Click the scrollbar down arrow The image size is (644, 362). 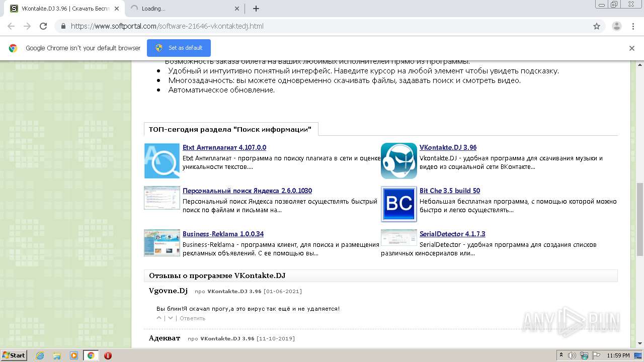point(640,343)
